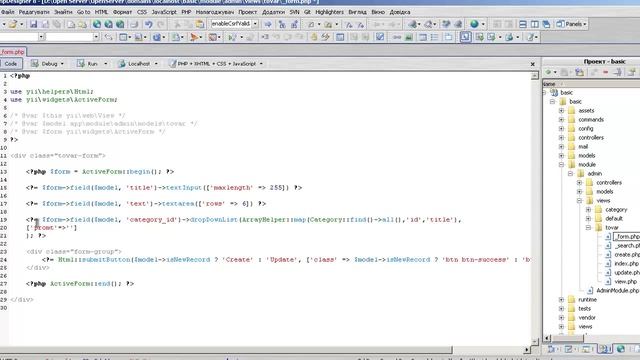
Task: Open the Debug dropdown arrow
Action: [x=62, y=64]
